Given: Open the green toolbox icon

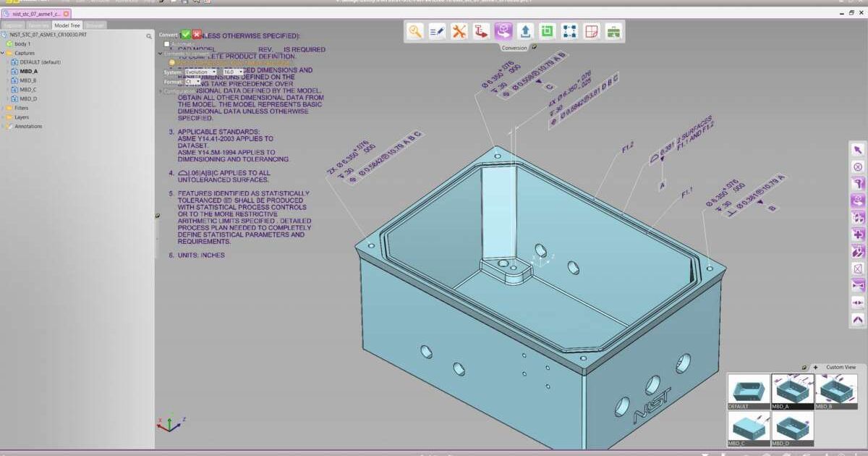Looking at the screenshot, I should (613, 31).
